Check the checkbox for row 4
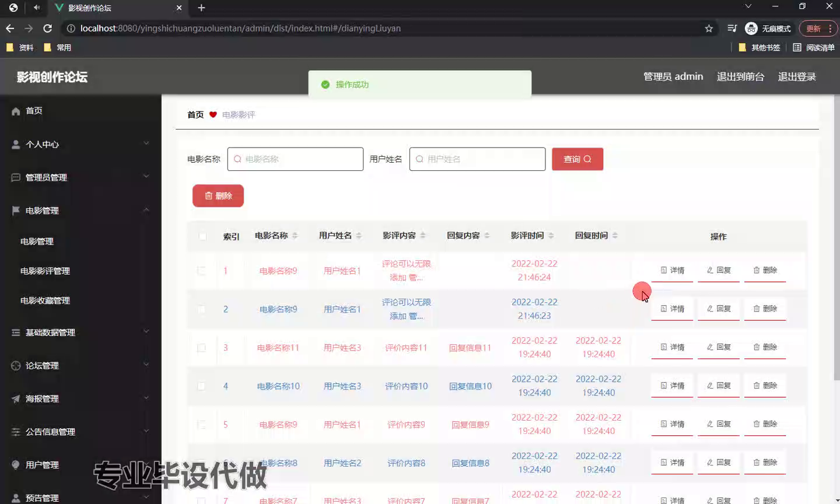This screenshot has height=504, width=840. [x=201, y=386]
